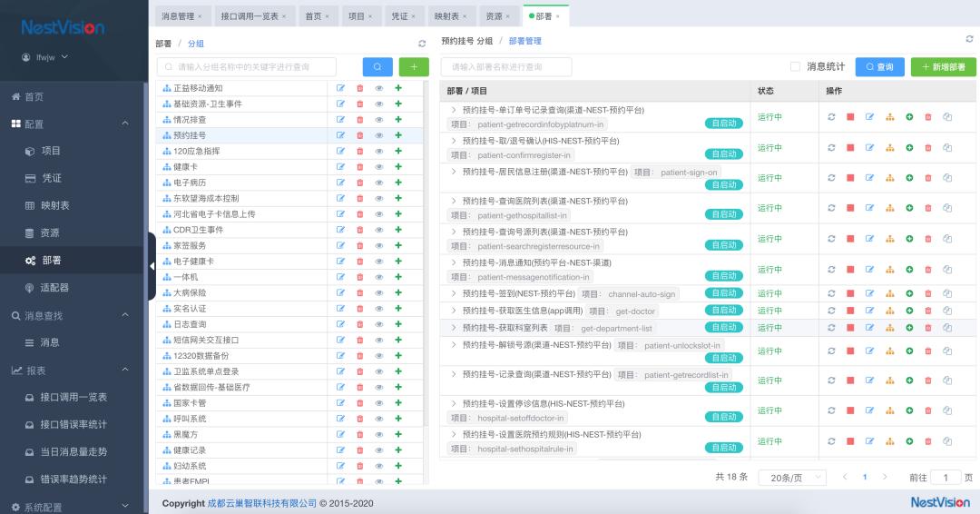Screen dimensions: 980x514
Task: Edit the 解锁号源 deployment
Action: tap(869, 351)
